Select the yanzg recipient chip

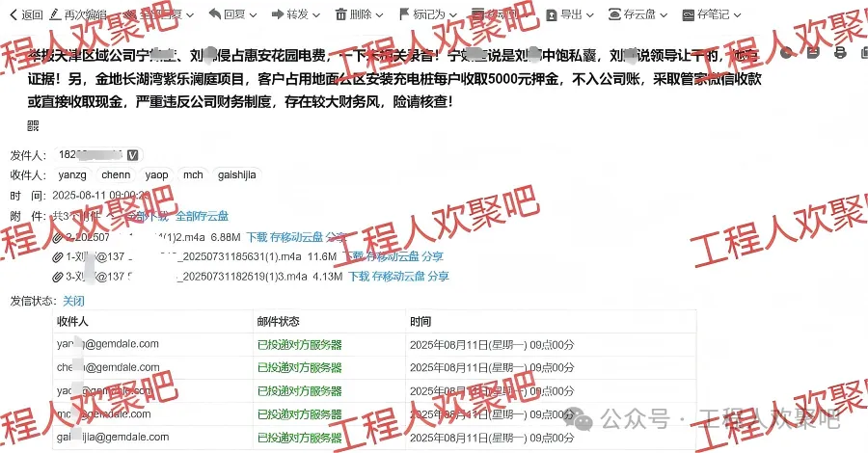(72, 175)
